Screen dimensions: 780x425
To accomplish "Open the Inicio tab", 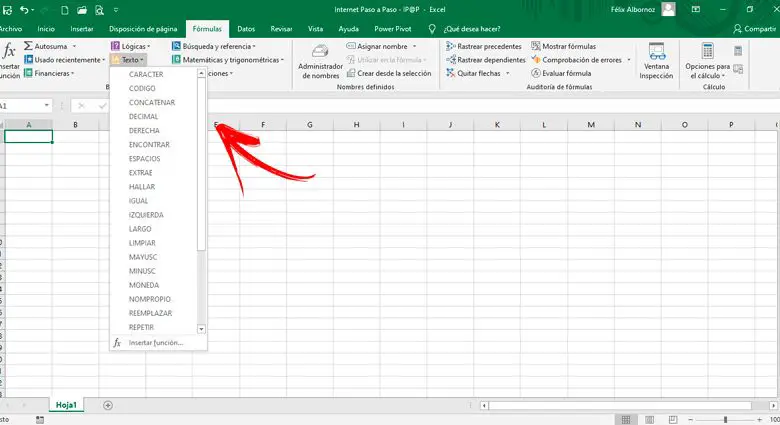I will coord(46,29).
